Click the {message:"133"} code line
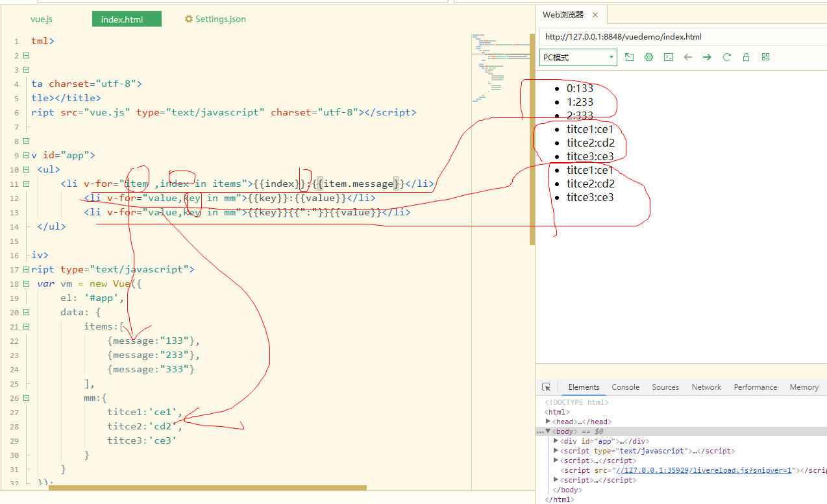The width and height of the screenshot is (827, 504). (x=154, y=341)
